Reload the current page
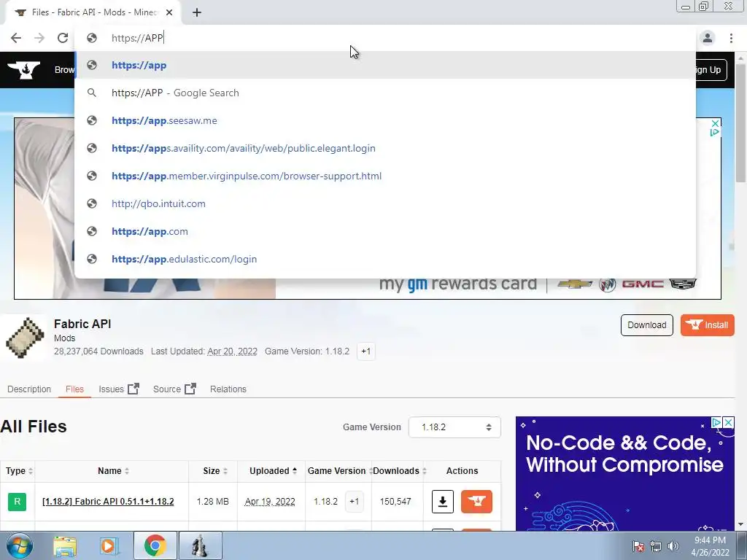The image size is (747, 560). (63, 38)
